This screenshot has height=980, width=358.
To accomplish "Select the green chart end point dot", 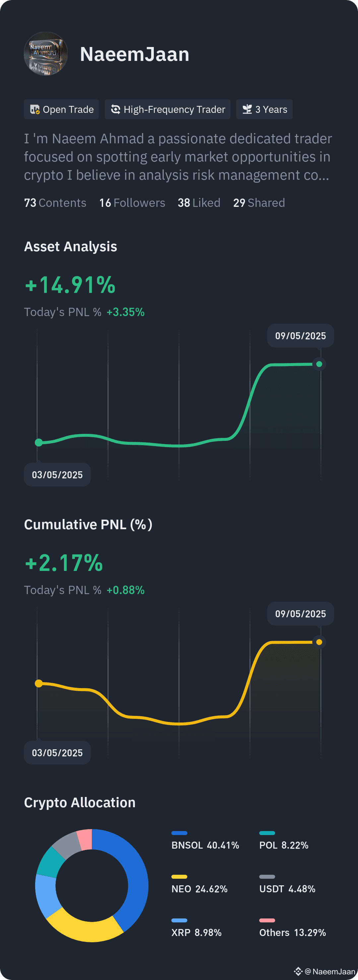I will tap(319, 364).
